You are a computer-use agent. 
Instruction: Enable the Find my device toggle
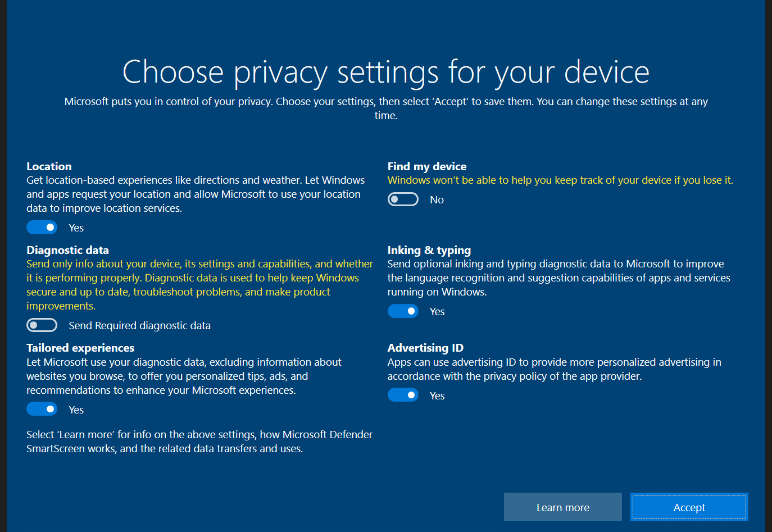pos(403,199)
